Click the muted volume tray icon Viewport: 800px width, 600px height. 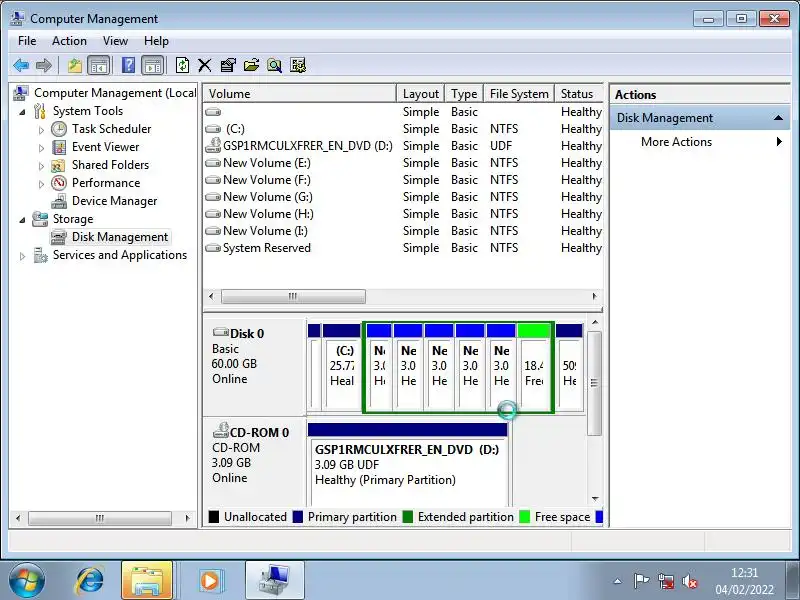[x=689, y=581]
